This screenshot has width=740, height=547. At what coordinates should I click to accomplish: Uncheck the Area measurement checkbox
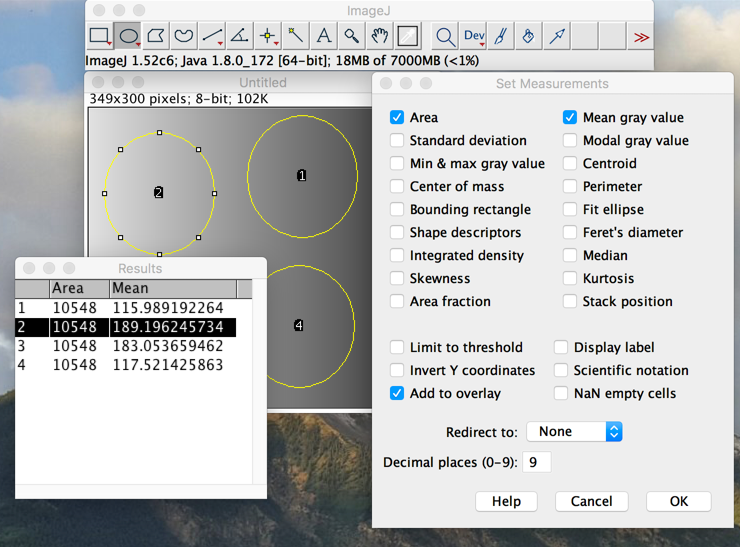tap(397, 117)
